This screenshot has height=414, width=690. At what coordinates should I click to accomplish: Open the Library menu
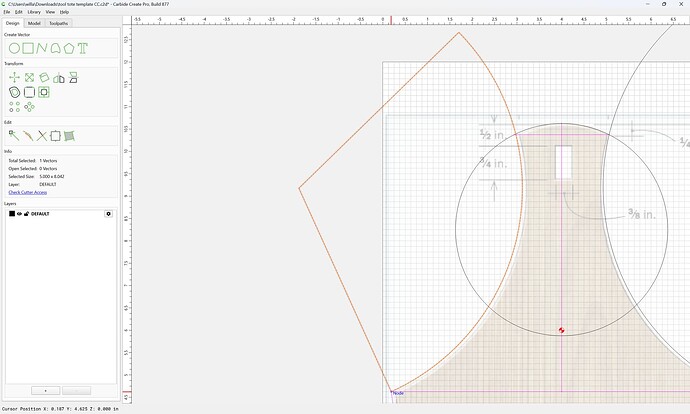[x=34, y=12]
